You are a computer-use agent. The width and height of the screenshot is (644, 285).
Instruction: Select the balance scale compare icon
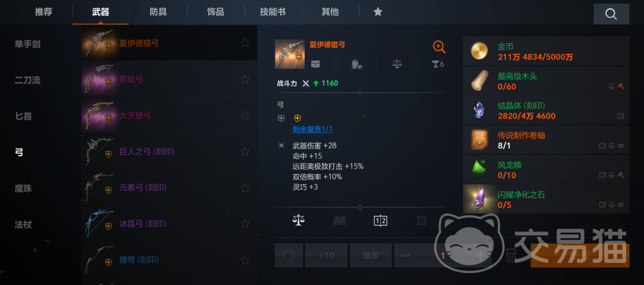299,221
